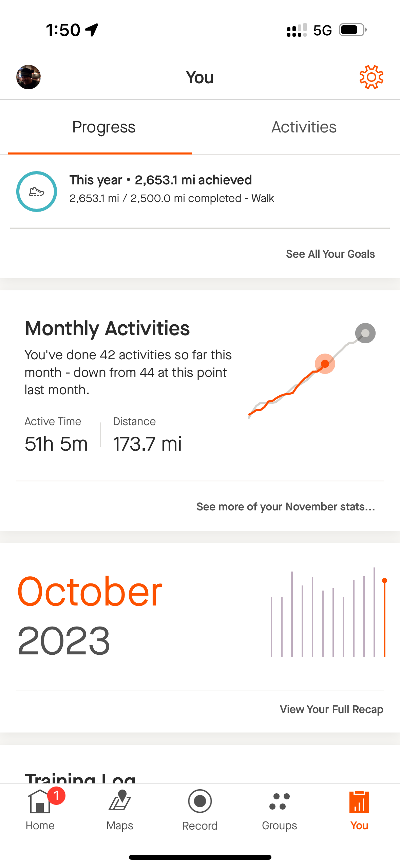Tap the walk goal shoe icon
Screen dimensions: 400x868
click(37, 192)
